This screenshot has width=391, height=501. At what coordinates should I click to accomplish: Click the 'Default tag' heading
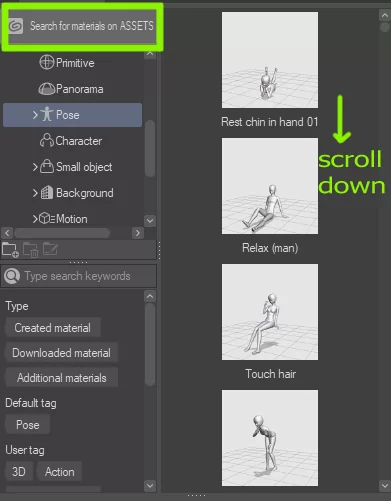(31, 403)
